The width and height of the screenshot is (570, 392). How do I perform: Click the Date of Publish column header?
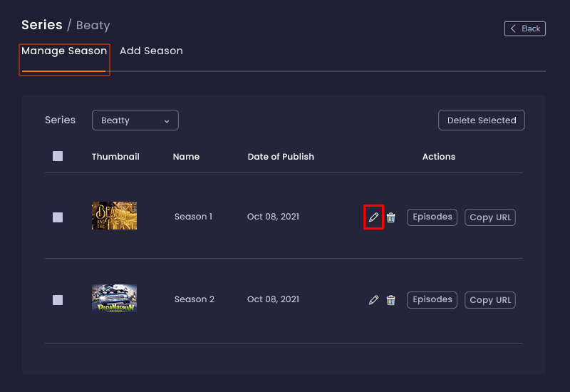[x=281, y=157]
